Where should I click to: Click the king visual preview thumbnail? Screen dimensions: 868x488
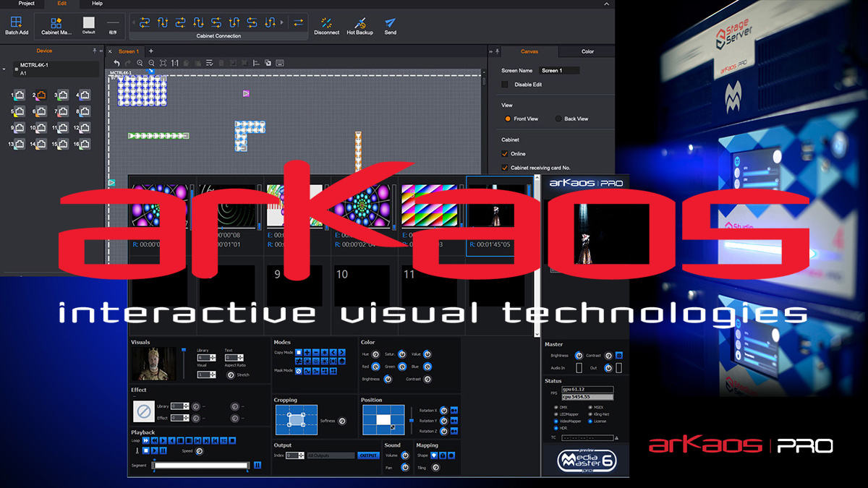tap(153, 364)
